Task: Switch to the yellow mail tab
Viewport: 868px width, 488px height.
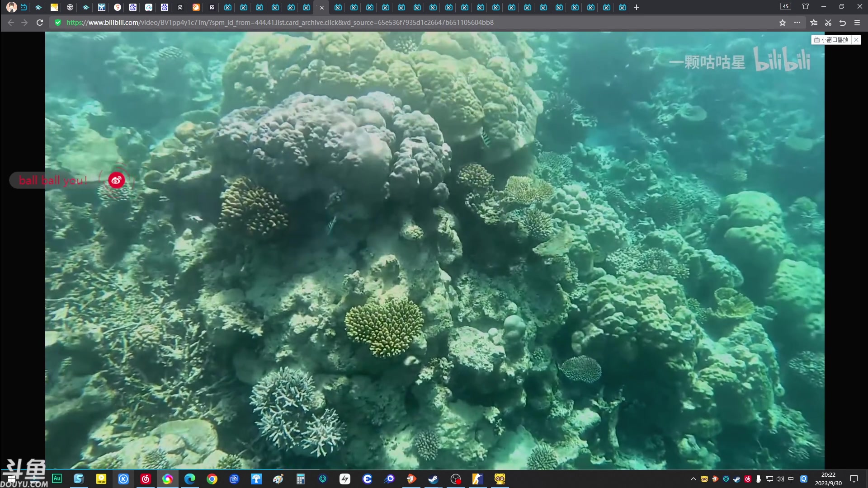Action: (x=54, y=7)
